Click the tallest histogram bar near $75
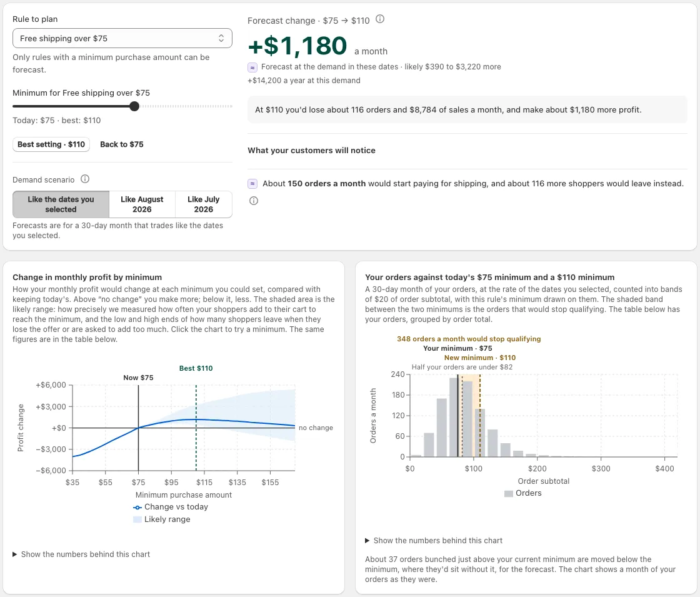This screenshot has height=597, width=700. (x=454, y=417)
